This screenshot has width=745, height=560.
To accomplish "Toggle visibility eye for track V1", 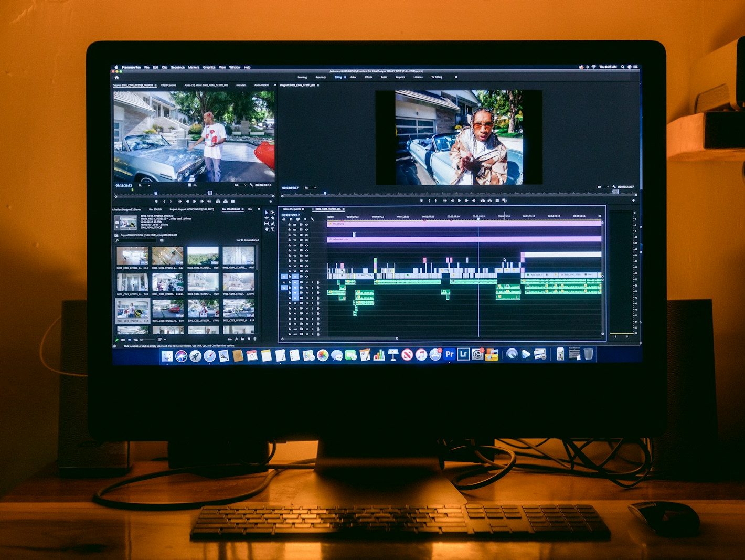I will [307, 277].
